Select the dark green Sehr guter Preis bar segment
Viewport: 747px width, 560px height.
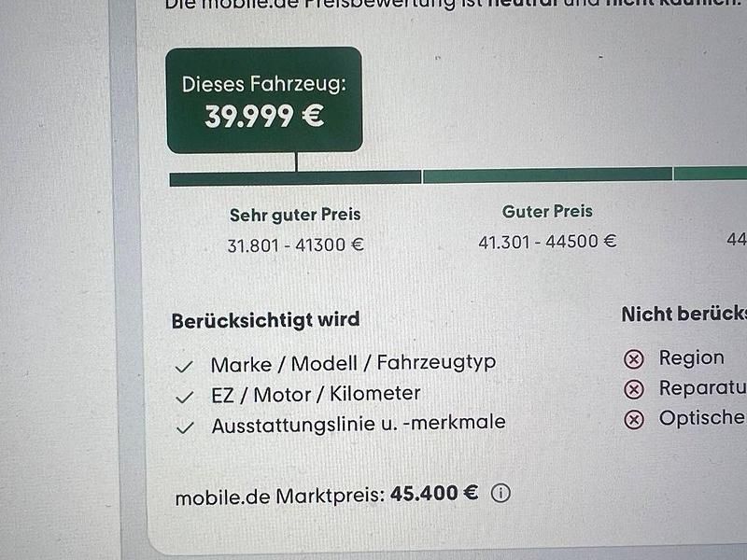(295, 177)
